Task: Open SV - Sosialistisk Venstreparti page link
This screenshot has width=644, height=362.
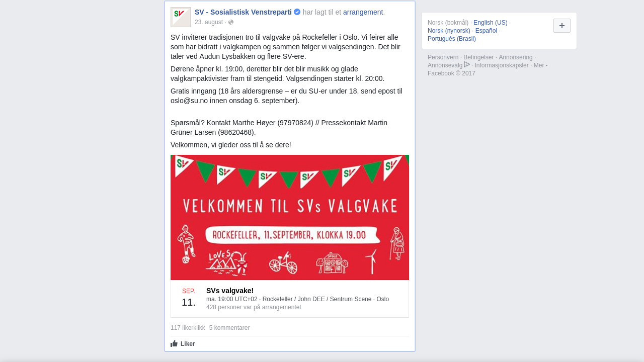Action: click(243, 12)
